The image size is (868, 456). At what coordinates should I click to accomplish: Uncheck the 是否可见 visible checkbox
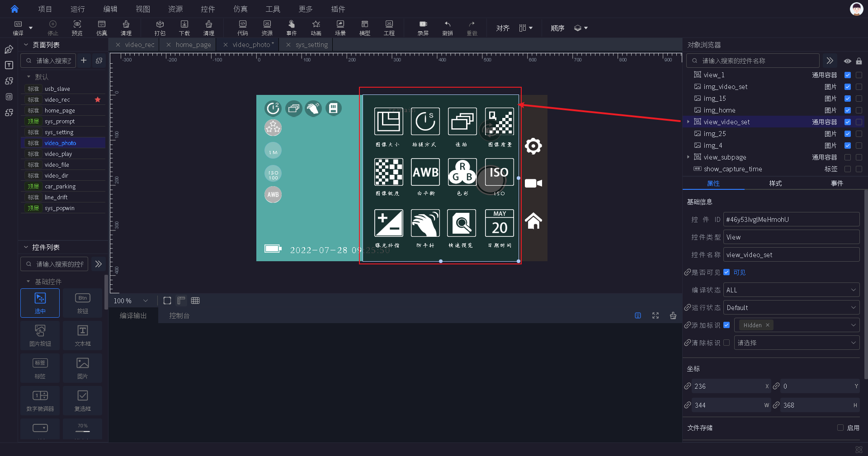[x=726, y=272]
